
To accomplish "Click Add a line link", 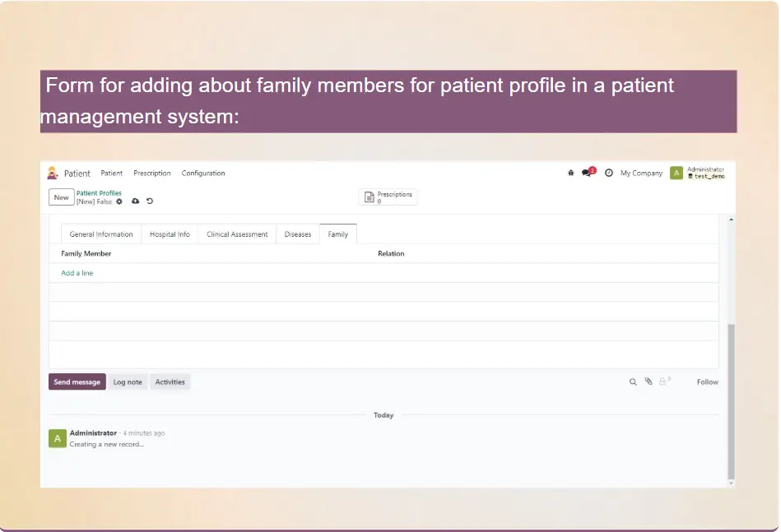I will pos(77,273).
